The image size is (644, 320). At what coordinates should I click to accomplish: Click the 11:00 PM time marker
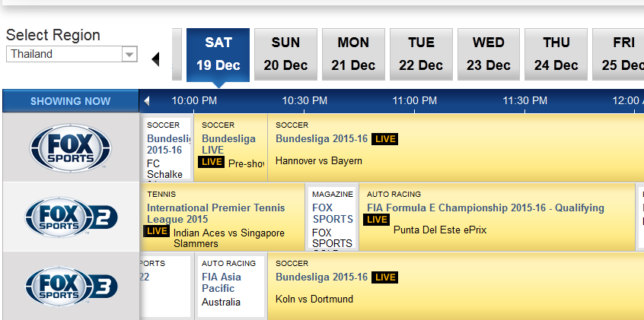coord(415,100)
